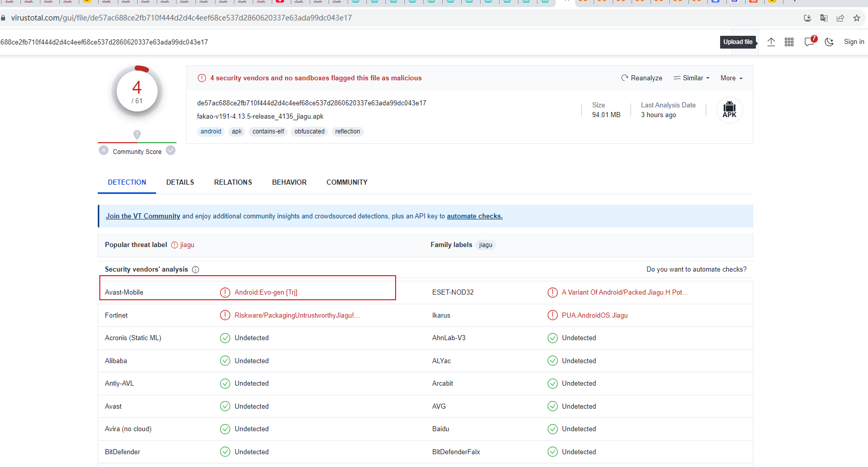This screenshot has height=467, width=868.
Task: Click undetected check icon for Avira (no cloud)
Action: 225,429
